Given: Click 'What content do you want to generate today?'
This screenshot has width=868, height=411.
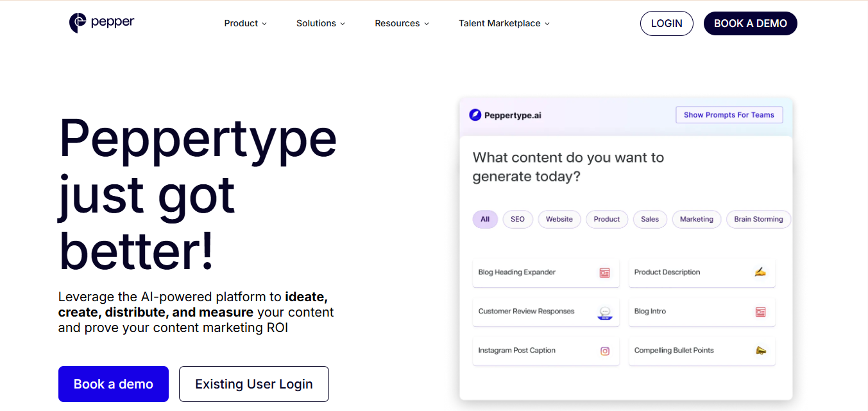Looking at the screenshot, I should coord(568,167).
